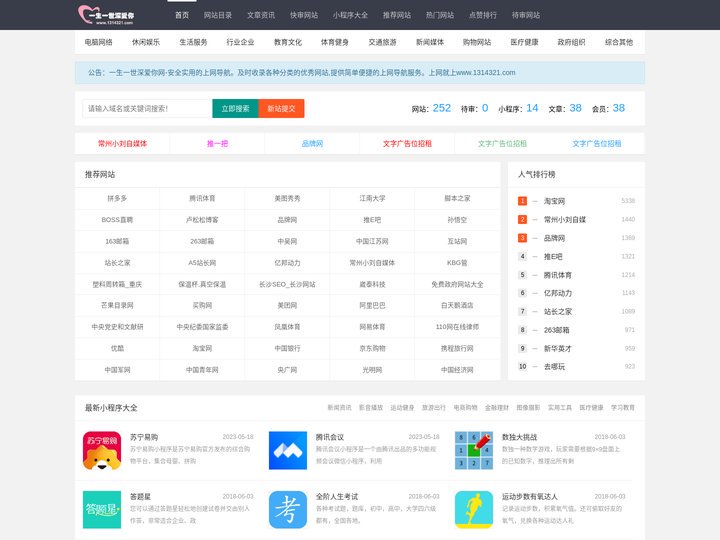Open the 全阶人生考试 blue icon
This screenshot has height=540, width=720.
(288, 510)
